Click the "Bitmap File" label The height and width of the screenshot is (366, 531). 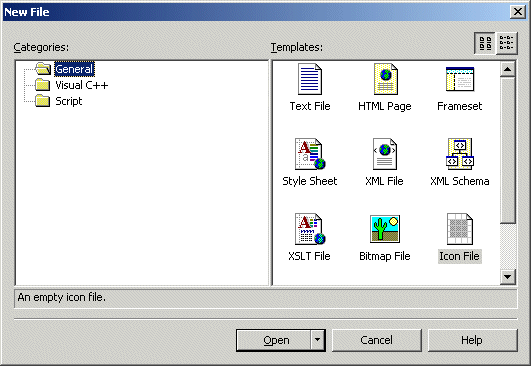pyautogui.click(x=385, y=256)
